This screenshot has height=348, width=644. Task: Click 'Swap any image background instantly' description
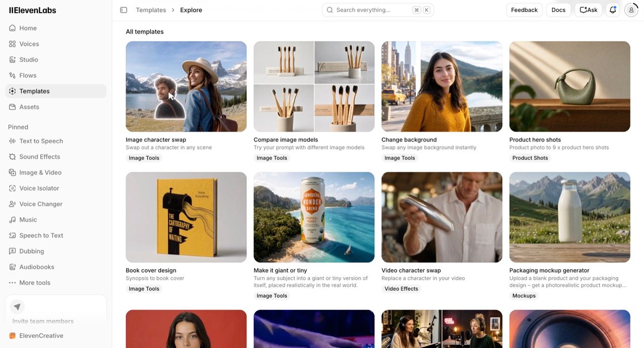click(429, 147)
